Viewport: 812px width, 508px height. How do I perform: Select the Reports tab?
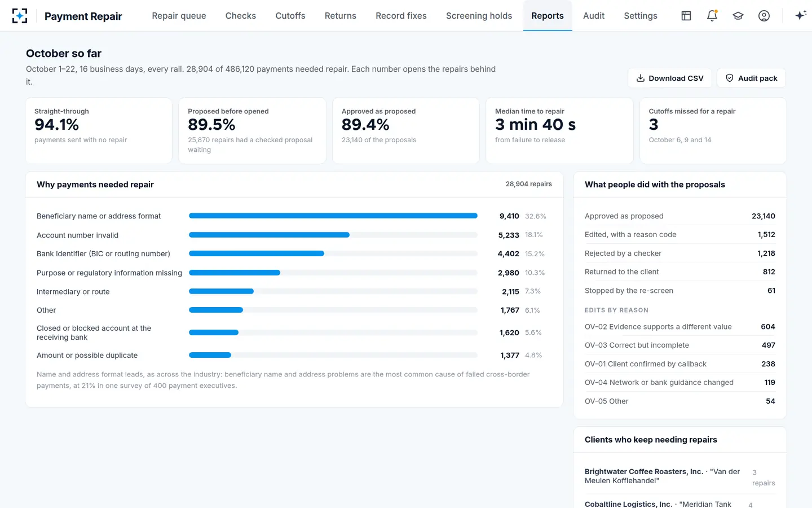pos(548,16)
